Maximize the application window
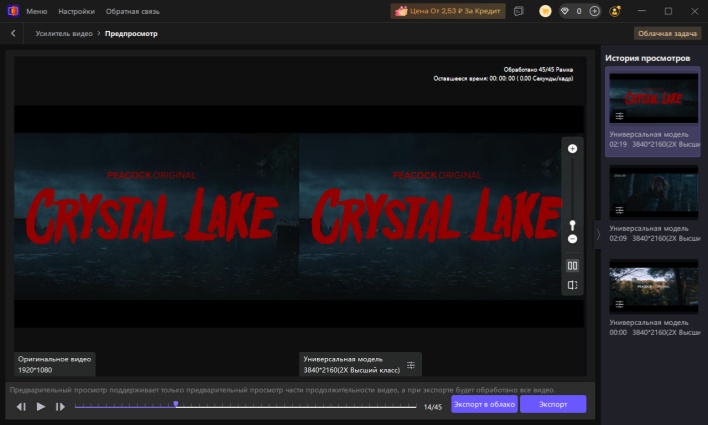This screenshot has width=708, height=425. click(668, 11)
